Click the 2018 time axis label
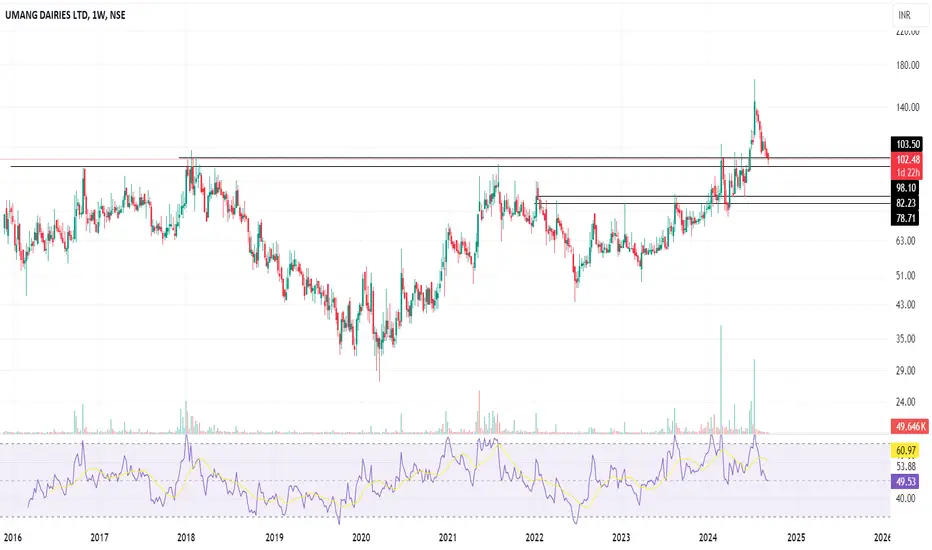 point(186,538)
